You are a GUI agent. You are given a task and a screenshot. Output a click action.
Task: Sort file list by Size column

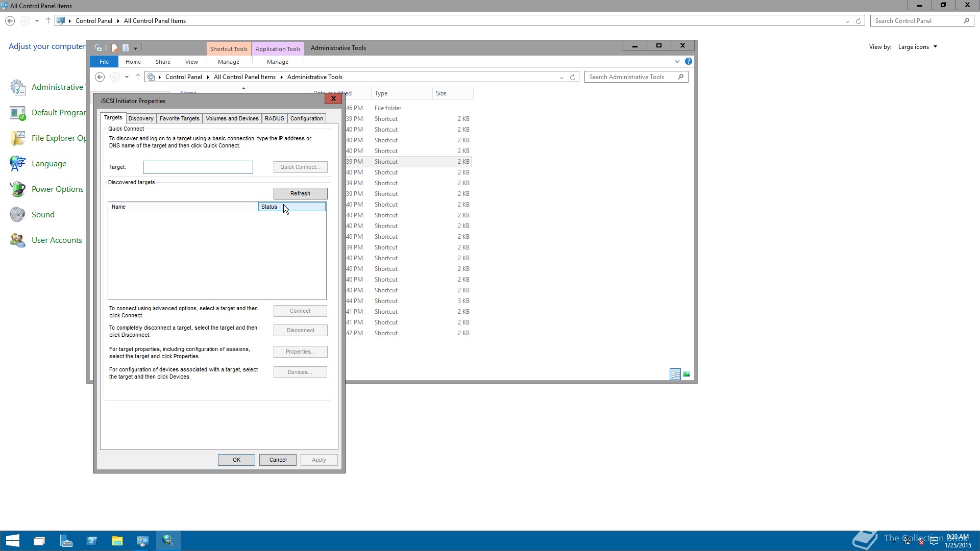click(453, 93)
